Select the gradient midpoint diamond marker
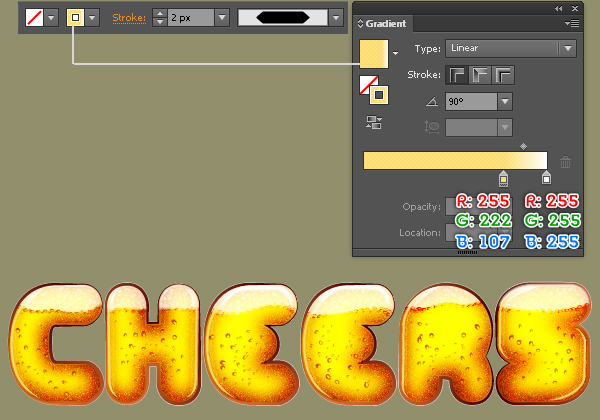600x420 pixels. pyautogui.click(x=523, y=146)
